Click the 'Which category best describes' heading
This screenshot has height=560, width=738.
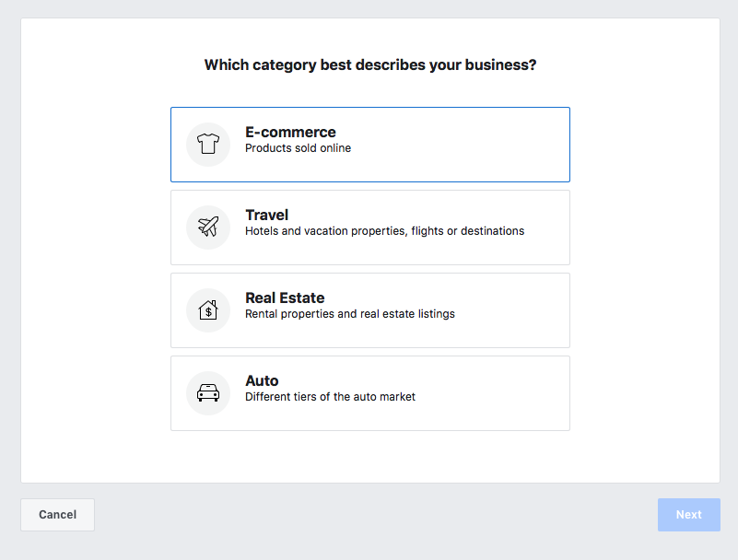point(370,65)
